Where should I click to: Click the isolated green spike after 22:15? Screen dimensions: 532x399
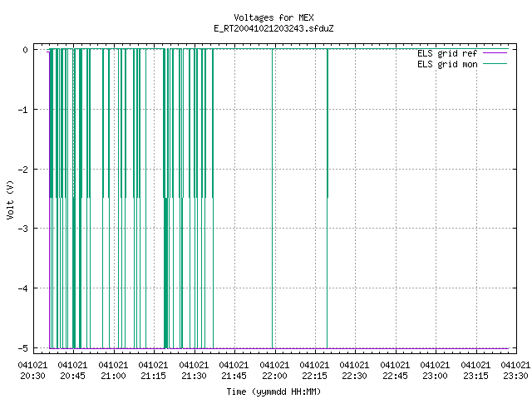327,199
